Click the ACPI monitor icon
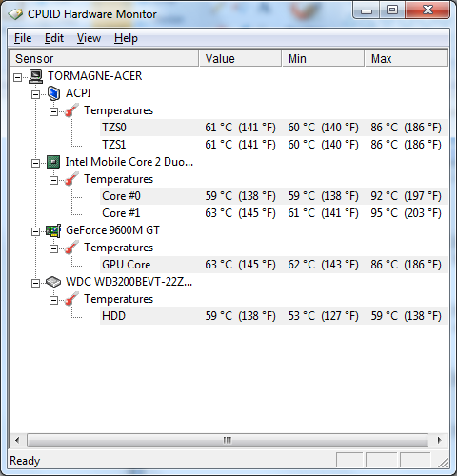 pyautogui.click(x=53, y=93)
